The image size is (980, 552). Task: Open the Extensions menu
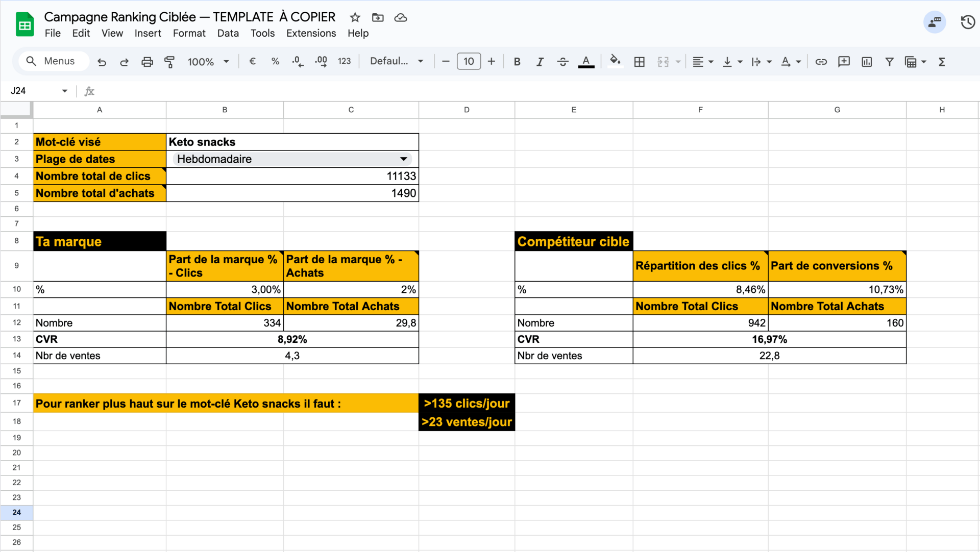311,33
